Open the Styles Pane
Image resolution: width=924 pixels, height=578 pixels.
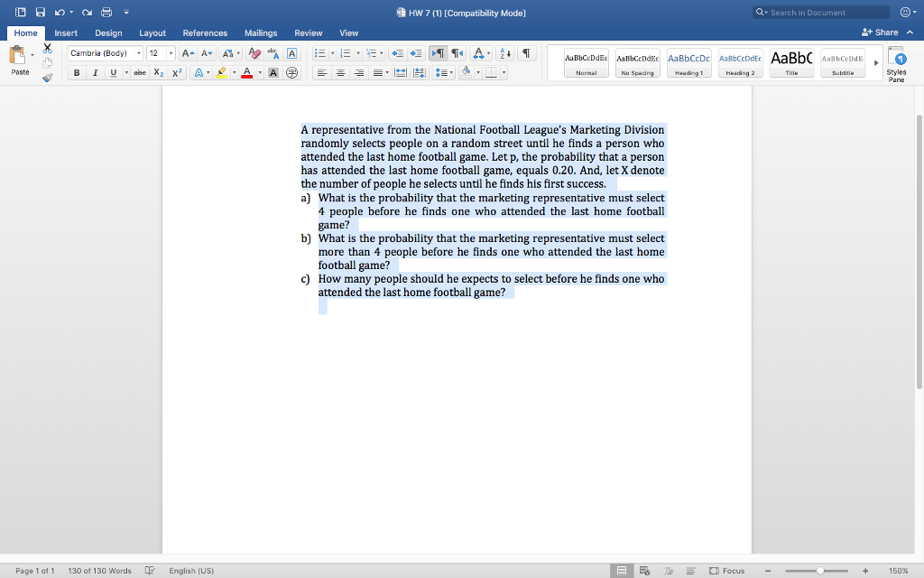pyautogui.click(x=896, y=61)
